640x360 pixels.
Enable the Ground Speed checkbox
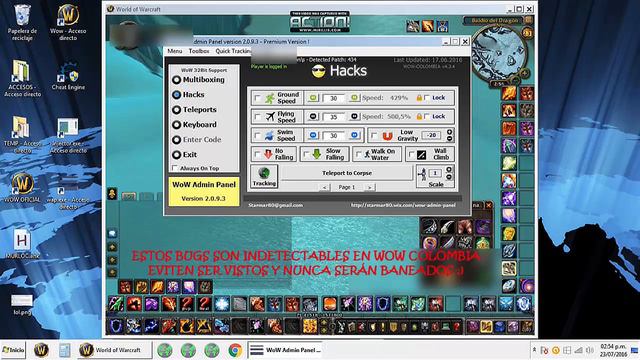click(257, 98)
